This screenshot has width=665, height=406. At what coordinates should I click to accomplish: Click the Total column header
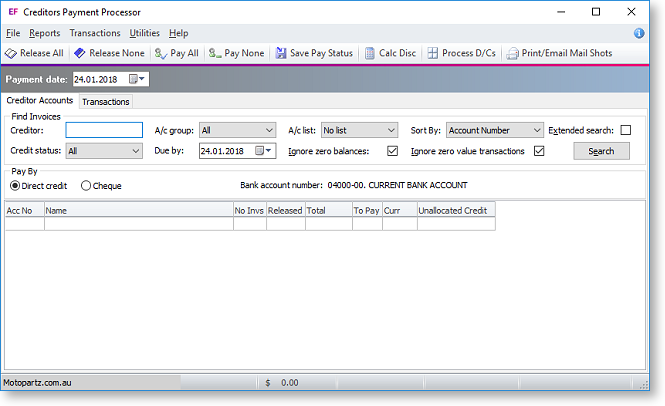pos(329,210)
